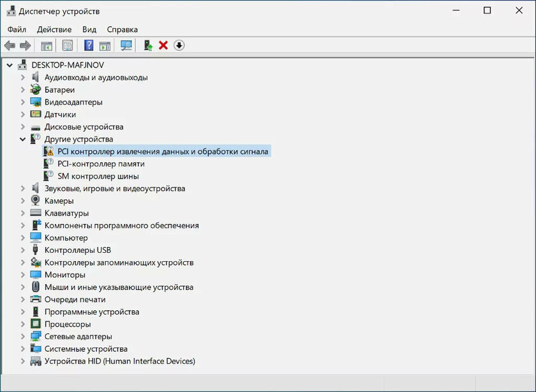Click the Очереди печати printer icon

[36, 299]
